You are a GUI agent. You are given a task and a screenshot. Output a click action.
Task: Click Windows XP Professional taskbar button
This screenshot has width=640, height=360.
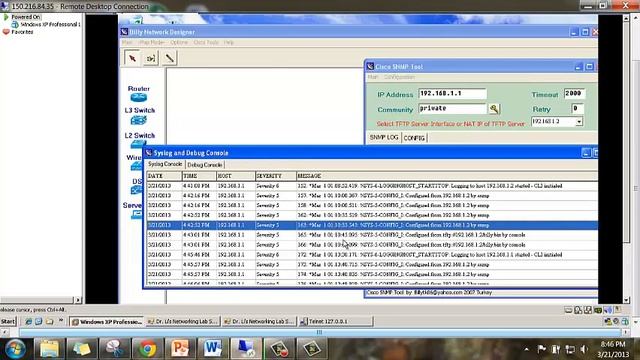(x=107, y=322)
